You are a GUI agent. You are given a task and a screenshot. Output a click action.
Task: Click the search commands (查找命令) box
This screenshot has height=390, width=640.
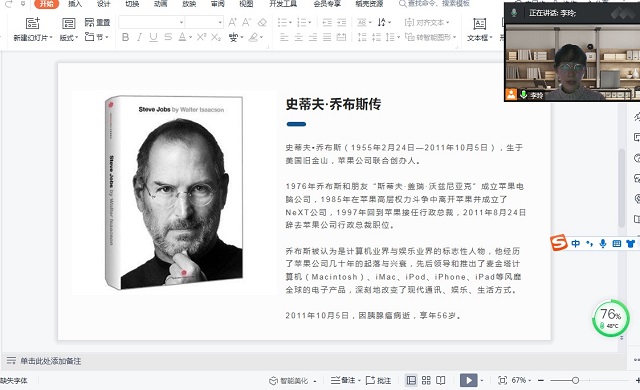point(435,4)
